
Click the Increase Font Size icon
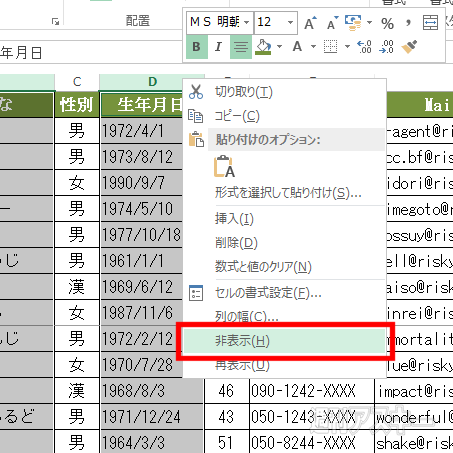click(x=310, y=23)
